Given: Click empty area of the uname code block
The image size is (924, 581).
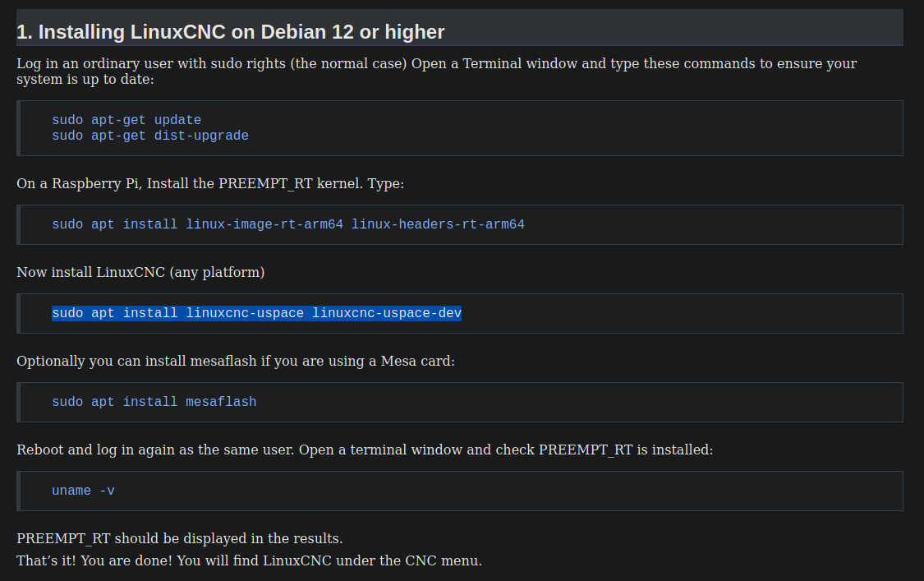Looking at the screenshot, I should 507,491.
